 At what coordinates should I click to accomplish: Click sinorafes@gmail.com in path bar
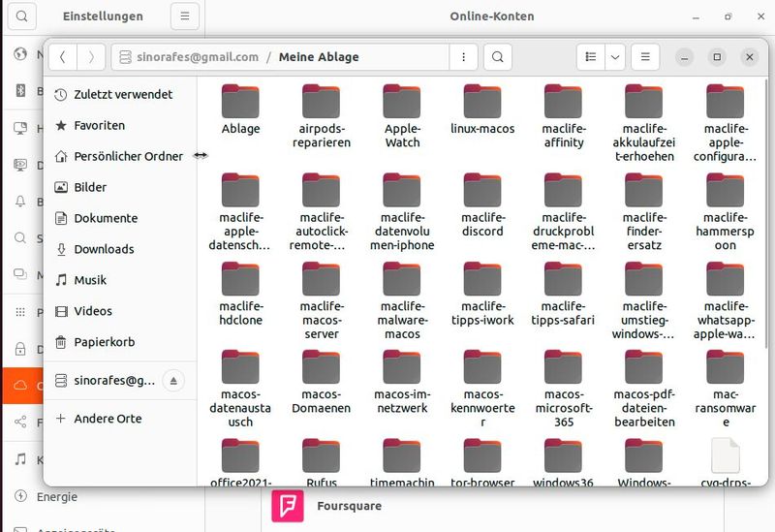click(198, 57)
